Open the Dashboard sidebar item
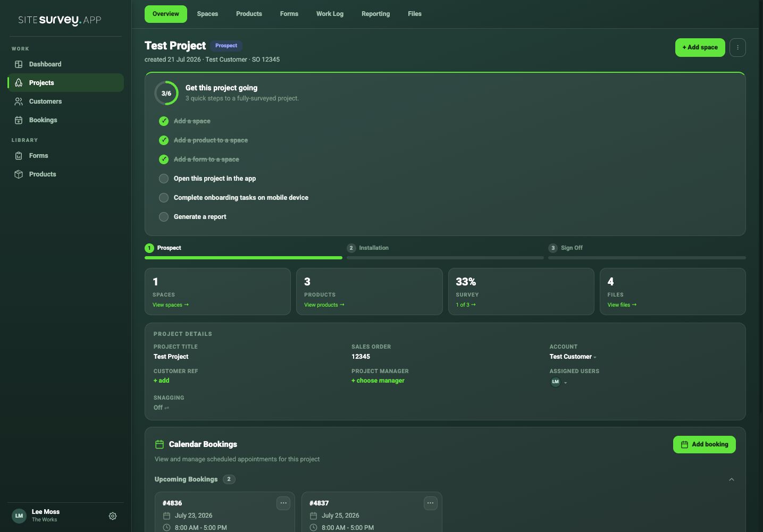The height and width of the screenshot is (532, 763). coord(65,64)
